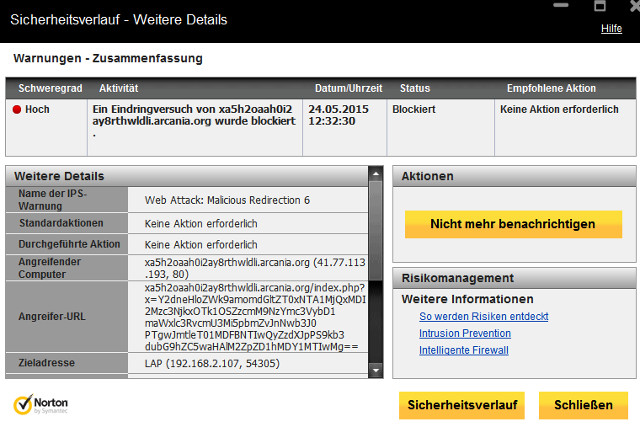
Task: Sort by the Schweregrad column header
Action: (x=46, y=88)
